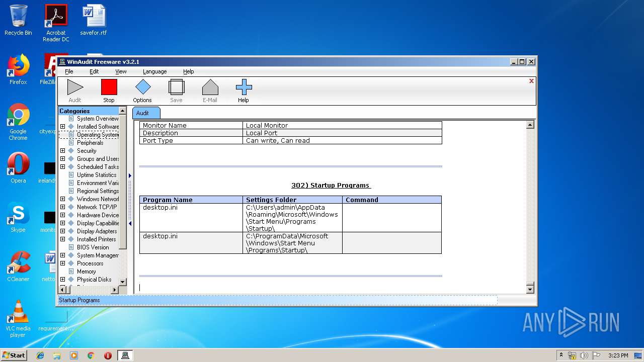This screenshot has width=644, height=362.
Task: Expand the Groups and Users category
Action: coord(62,159)
